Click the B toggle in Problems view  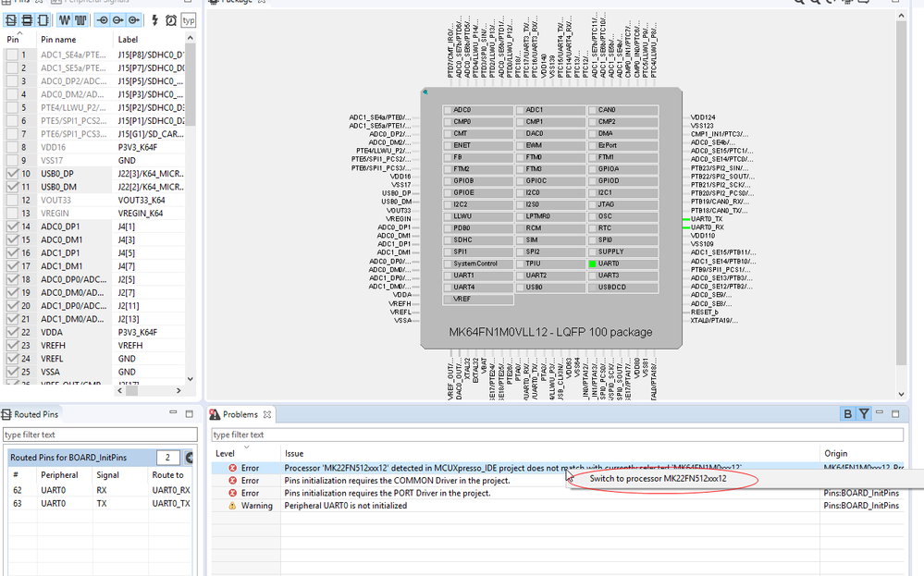point(847,414)
